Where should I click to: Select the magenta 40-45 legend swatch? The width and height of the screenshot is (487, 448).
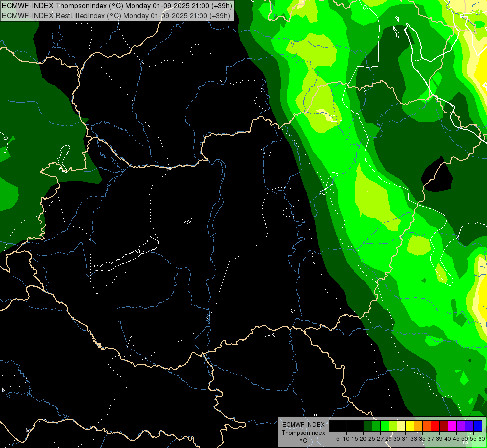click(452, 426)
